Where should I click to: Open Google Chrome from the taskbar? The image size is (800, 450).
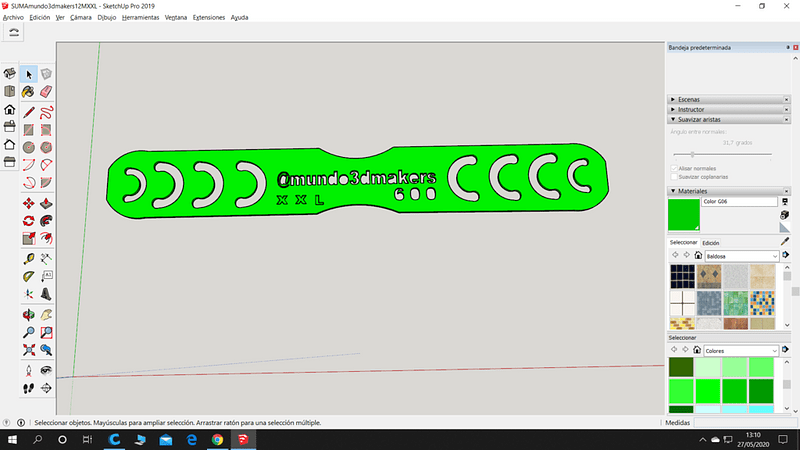(x=217, y=439)
